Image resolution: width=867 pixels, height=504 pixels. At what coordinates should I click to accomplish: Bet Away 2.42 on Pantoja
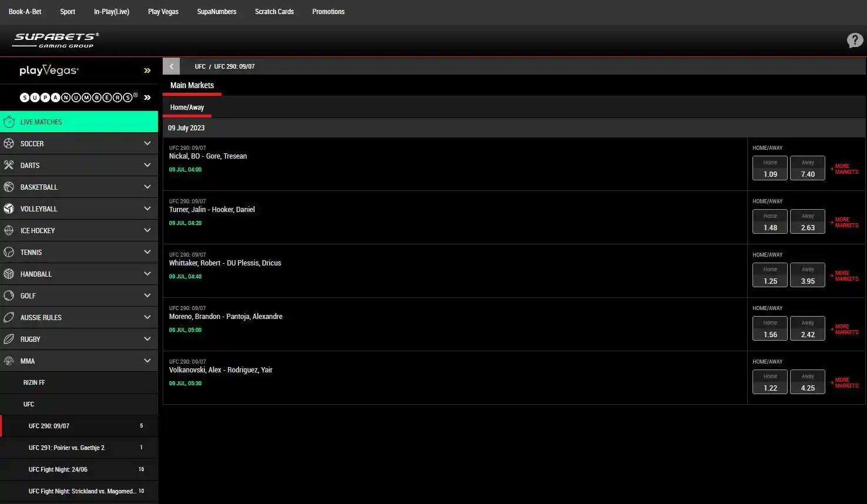[808, 329]
